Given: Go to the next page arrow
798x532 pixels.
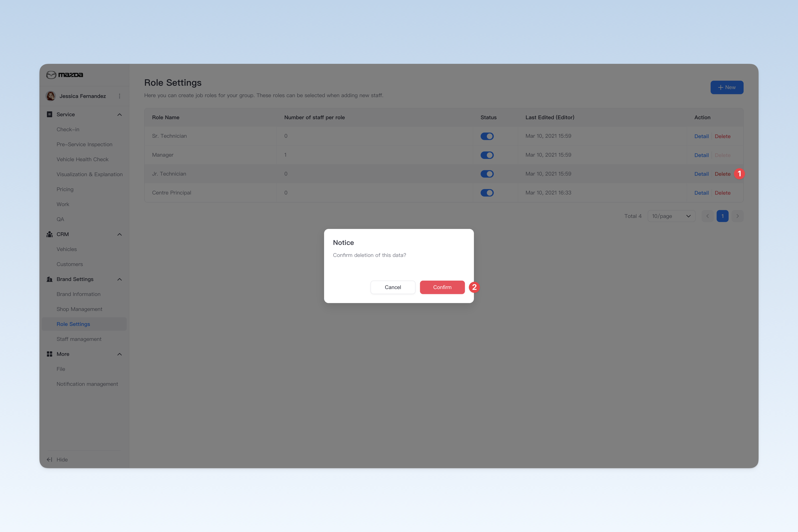Looking at the screenshot, I should [x=737, y=216].
